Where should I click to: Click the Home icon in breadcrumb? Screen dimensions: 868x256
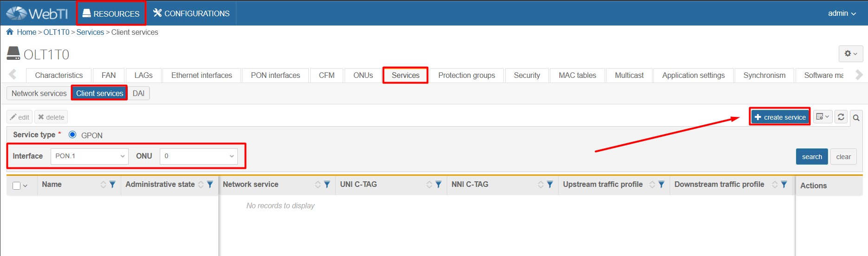click(x=10, y=32)
